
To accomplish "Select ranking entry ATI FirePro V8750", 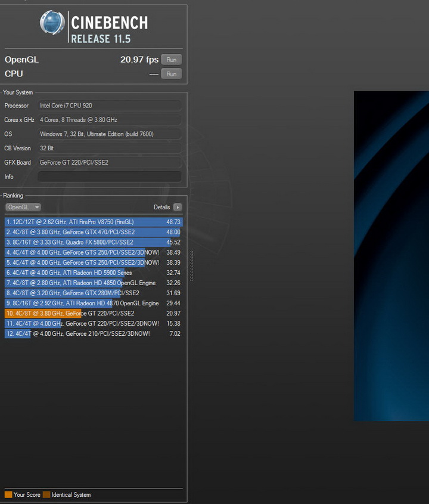I will [x=94, y=222].
